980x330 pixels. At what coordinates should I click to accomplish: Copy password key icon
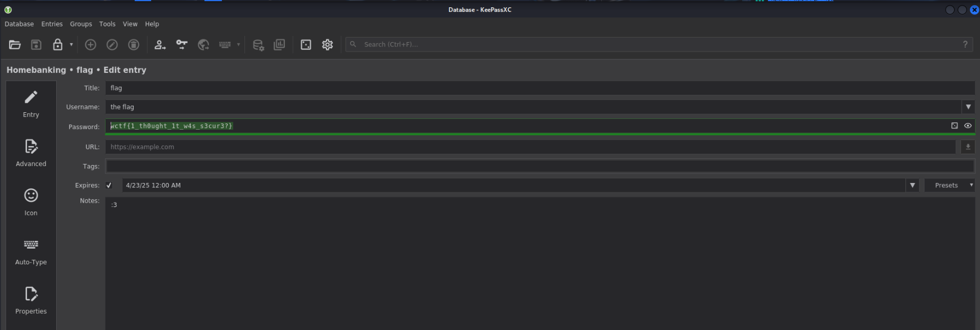pos(182,45)
